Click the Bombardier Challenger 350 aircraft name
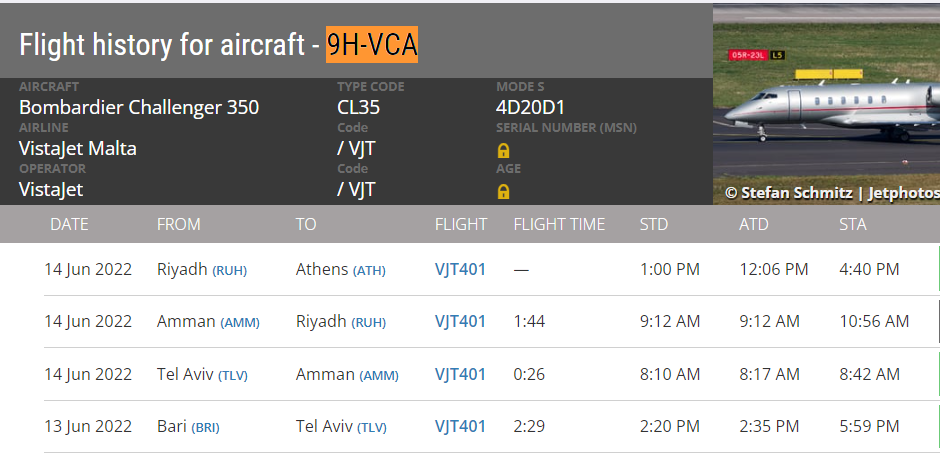940x456 pixels. coord(139,107)
